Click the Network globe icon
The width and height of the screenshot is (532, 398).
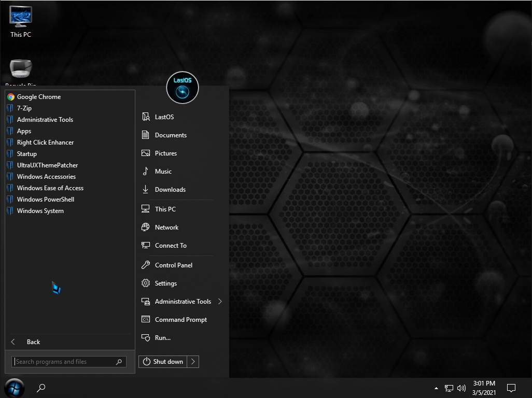point(146,227)
